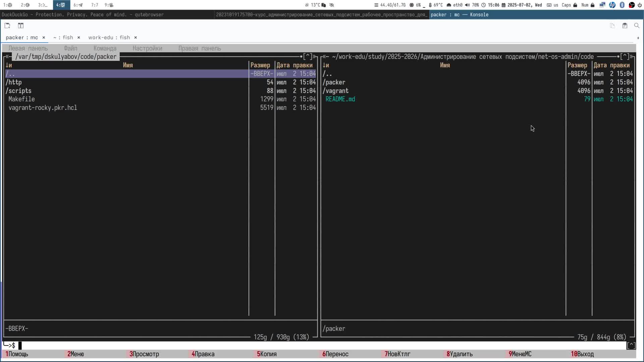Switch to workspace 6 telegram icon

(78, 5)
